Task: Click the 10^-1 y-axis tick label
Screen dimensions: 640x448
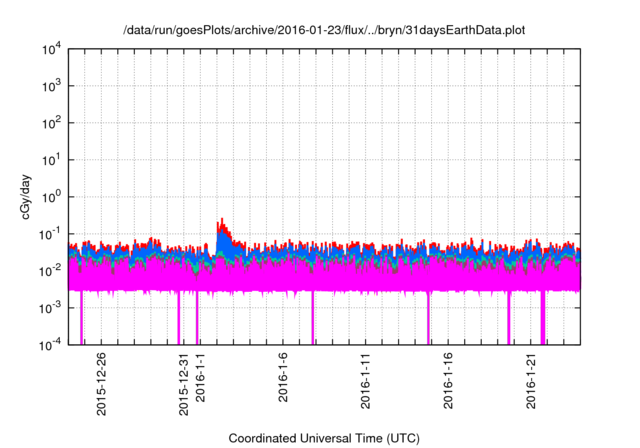Action: pos(51,234)
